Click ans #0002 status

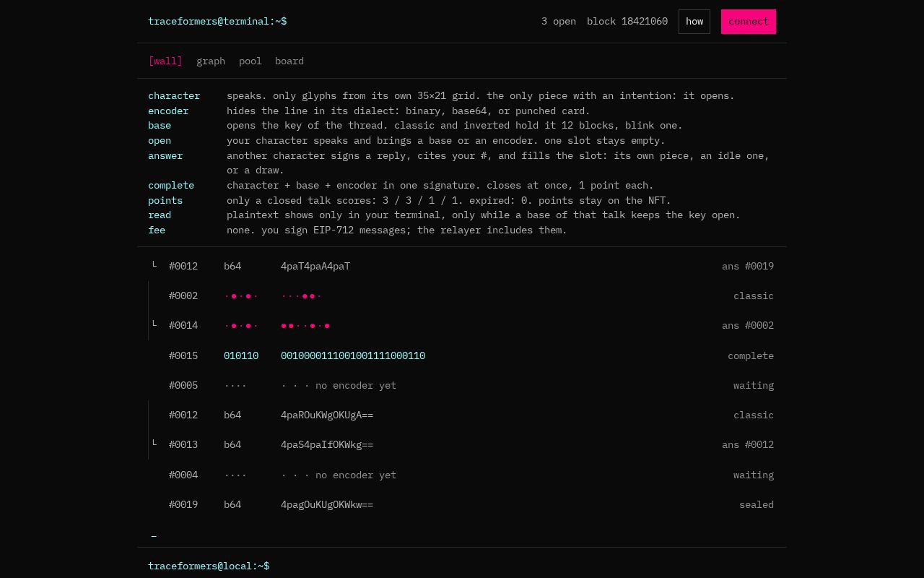pyautogui.click(x=748, y=325)
